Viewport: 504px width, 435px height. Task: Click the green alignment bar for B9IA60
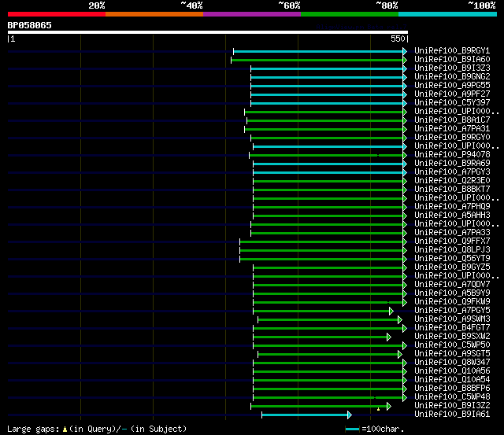tap(317, 60)
